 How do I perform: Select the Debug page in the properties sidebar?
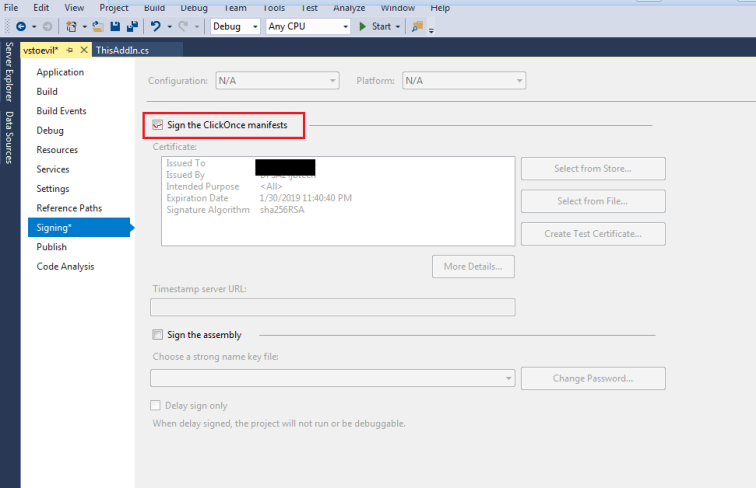(x=50, y=130)
